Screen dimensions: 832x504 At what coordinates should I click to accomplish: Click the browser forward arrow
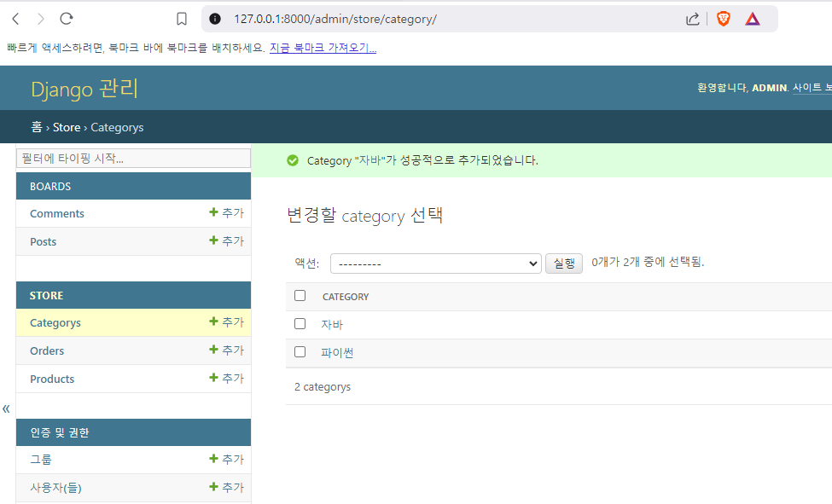click(41, 19)
